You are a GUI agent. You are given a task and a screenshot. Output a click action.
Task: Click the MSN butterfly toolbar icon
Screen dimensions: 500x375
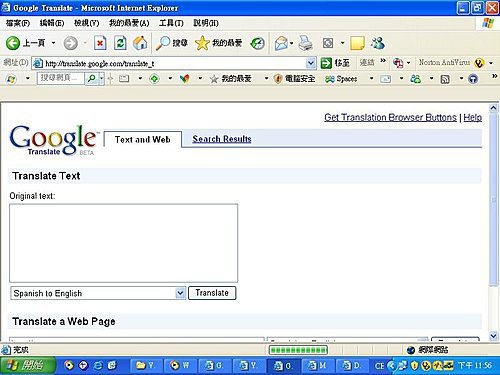184,79
